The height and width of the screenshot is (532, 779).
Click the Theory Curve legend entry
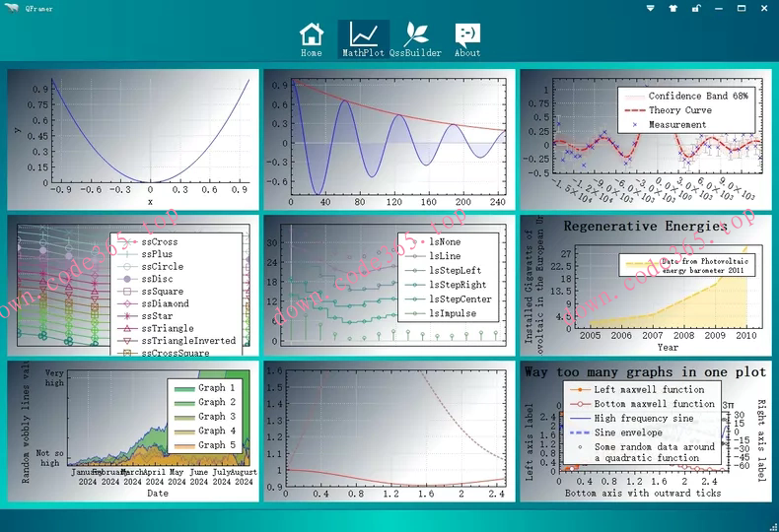pyautogui.click(x=679, y=110)
